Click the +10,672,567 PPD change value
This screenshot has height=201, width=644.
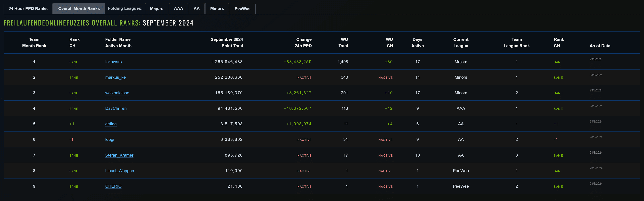(x=297, y=108)
